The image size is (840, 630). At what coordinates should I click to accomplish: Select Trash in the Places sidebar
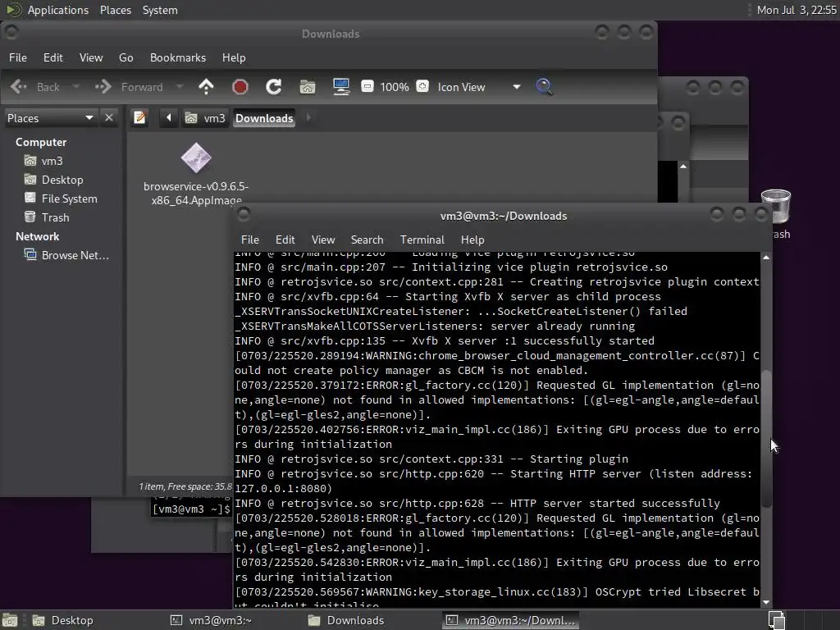pos(55,217)
